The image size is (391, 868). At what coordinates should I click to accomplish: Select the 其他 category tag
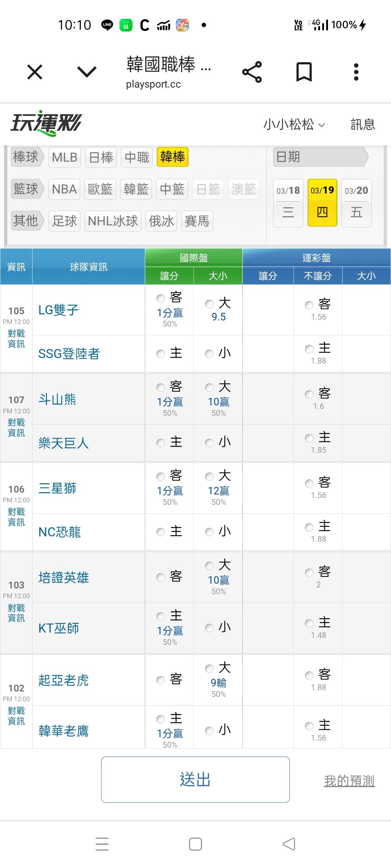(28, 221)
